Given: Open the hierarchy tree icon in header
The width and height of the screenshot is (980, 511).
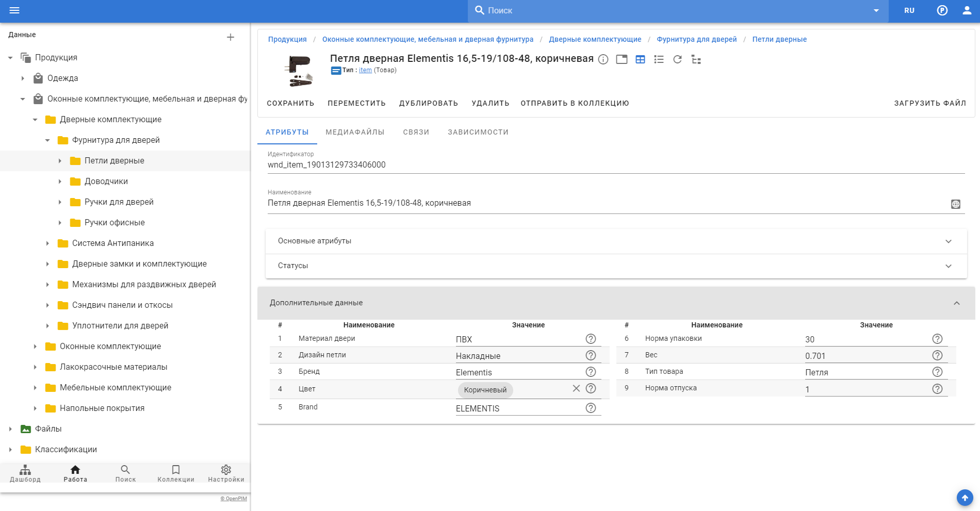Looking at the screenshot, I should (x=696, y=60).
